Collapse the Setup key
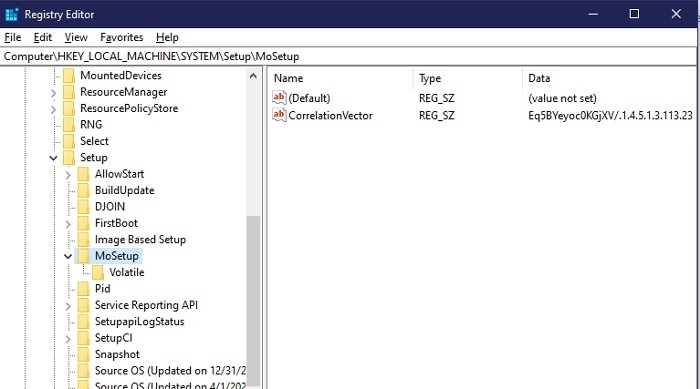 54,158
